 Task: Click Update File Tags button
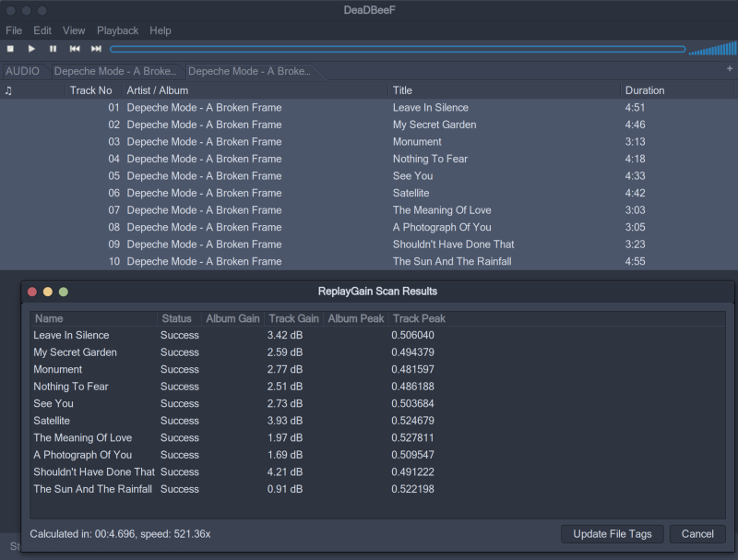click(x=613, y=534)
